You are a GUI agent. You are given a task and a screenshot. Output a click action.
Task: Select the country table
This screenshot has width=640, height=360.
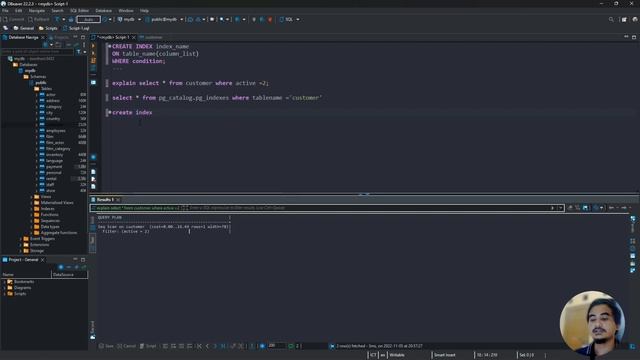pyautogui.click(x=53, y=118)
